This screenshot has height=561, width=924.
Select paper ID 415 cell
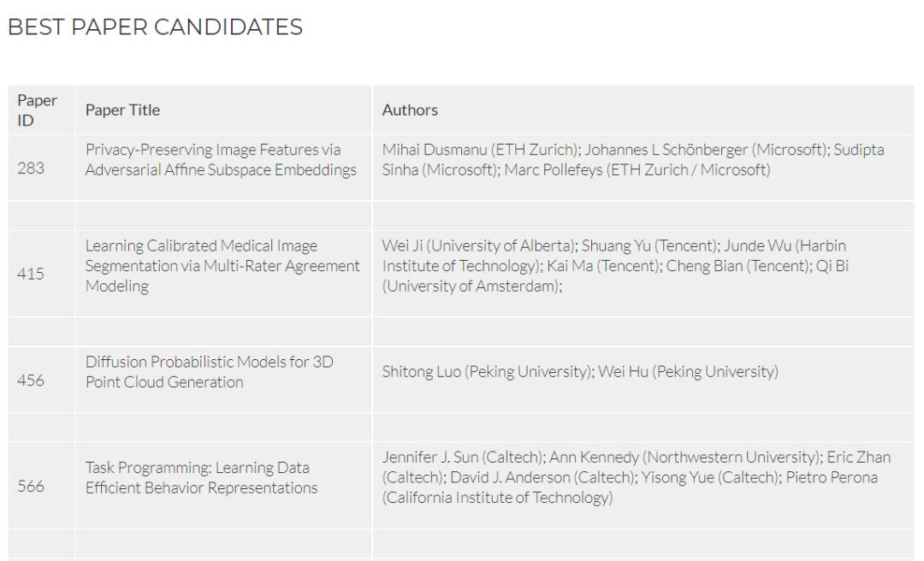(42, 274)
